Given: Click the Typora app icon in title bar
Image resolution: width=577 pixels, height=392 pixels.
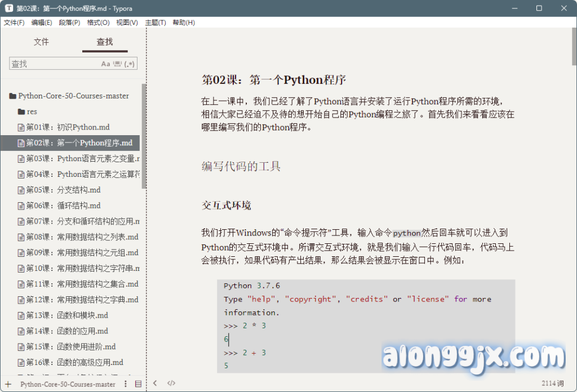Looking at the screenshot, I should 9,8.
